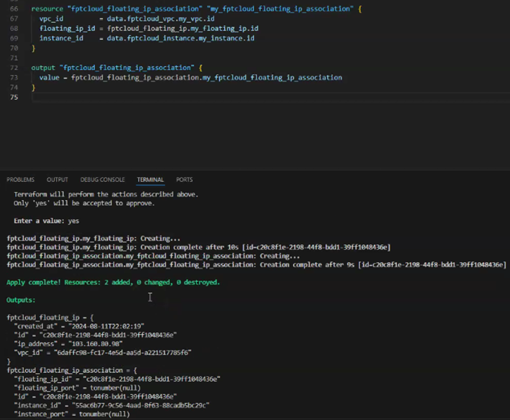Click the vpc_id attribute on line 67
The image size is (510, 420).
click(x=51, y=19)
